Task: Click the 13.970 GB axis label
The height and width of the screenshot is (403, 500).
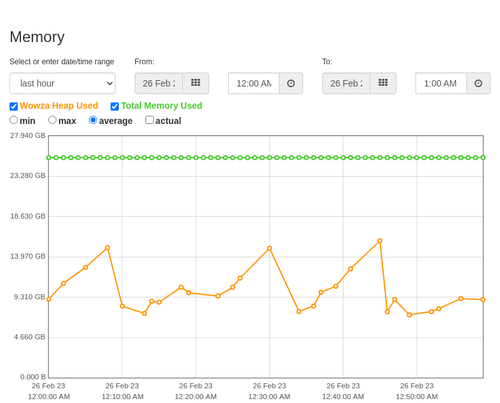Action: (x=28, y=256)
